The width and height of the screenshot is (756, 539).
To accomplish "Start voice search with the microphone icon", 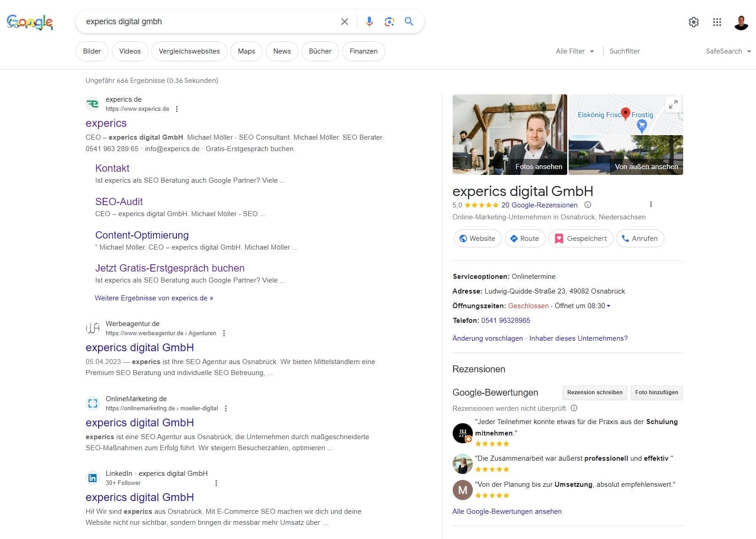I will pos(369,22).
